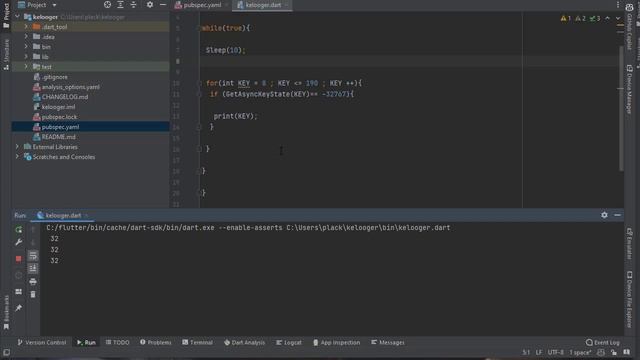Open Device File Explorer side panel
This screenshot has width=640, height=360.
click(629, 299)
